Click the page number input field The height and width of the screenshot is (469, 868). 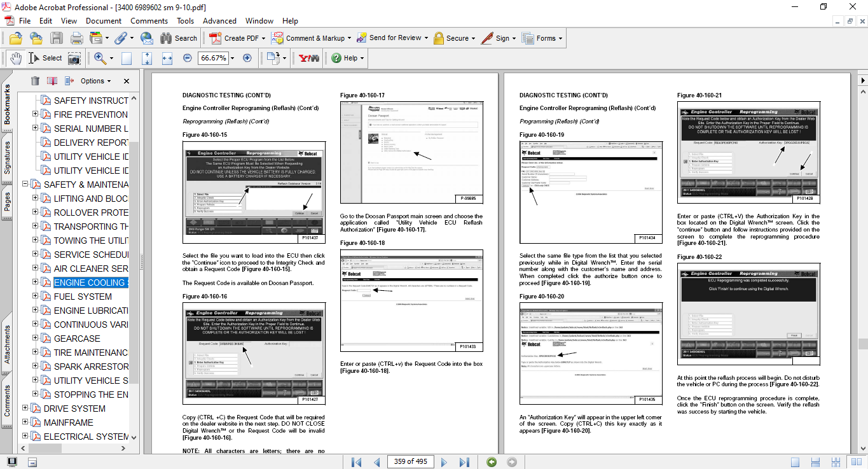pos(410,461)
